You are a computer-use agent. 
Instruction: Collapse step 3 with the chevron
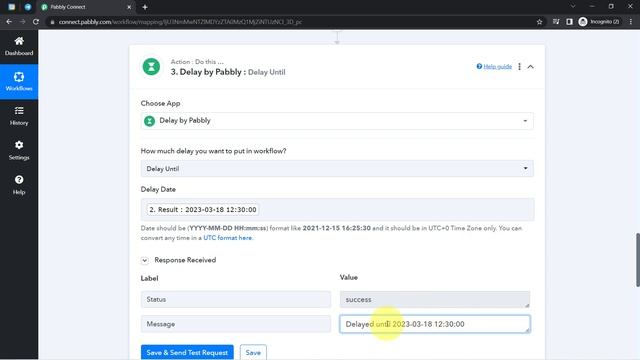point(530,67)
